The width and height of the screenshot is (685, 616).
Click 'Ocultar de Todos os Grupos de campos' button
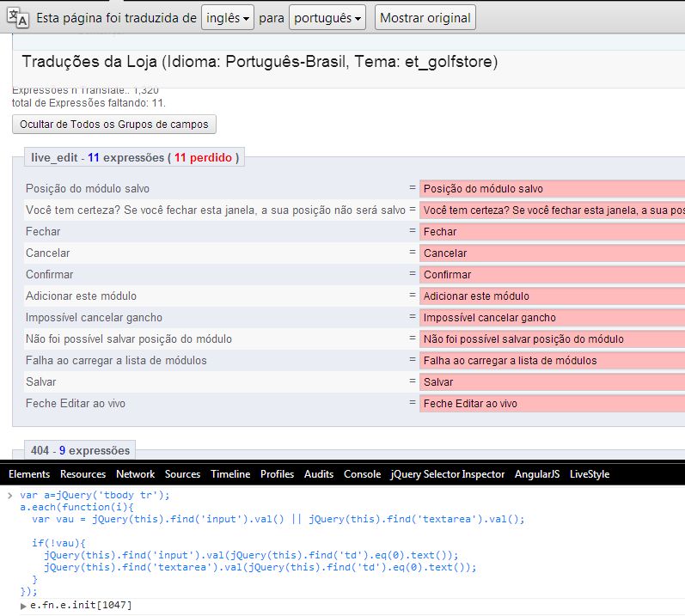tap(114, 125)
